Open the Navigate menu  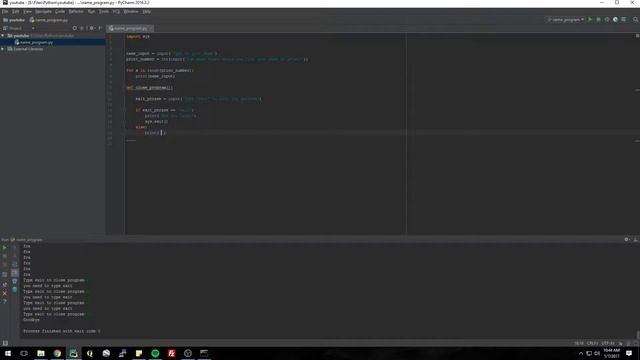click(x=43, y=12)
